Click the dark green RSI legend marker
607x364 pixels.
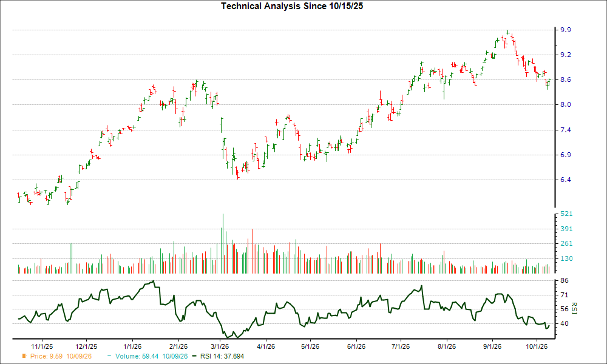pos(194,356)
